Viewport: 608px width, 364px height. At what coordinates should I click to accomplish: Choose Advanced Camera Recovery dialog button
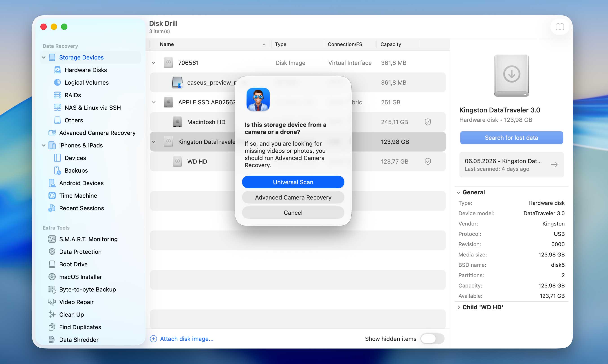point(293,197)
